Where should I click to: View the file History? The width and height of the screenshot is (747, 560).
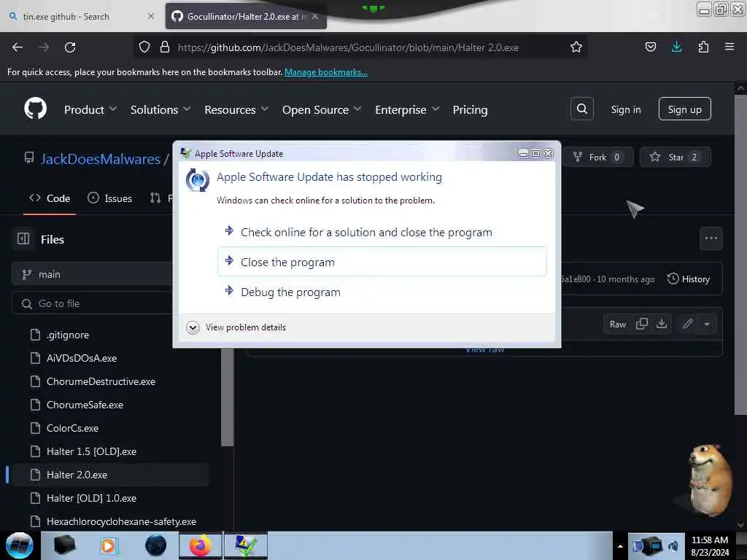[689, 279]
